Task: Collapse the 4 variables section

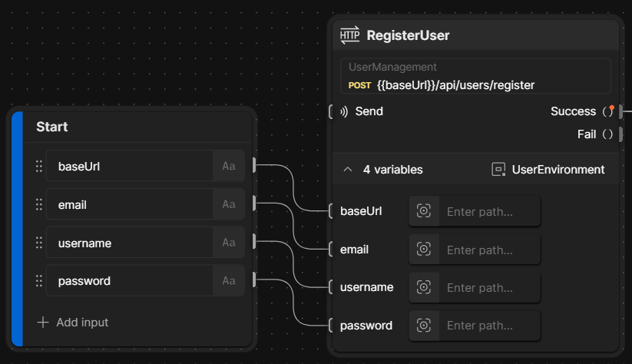Action: (x=348, y=169)
